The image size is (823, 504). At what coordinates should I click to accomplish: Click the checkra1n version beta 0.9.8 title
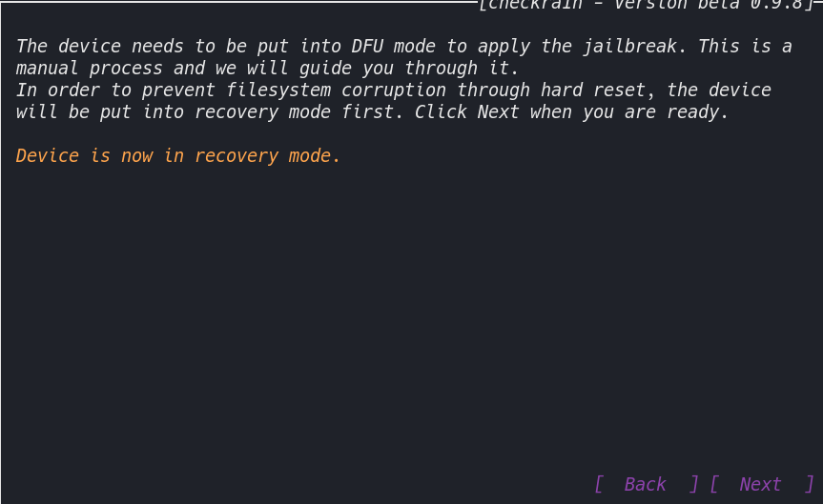click(x=646, y=5)
